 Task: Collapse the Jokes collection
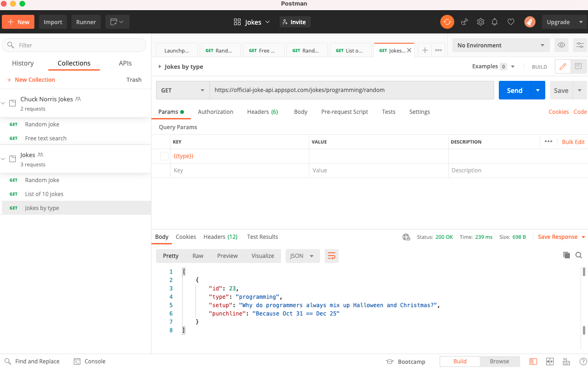(x=3, y=159)
